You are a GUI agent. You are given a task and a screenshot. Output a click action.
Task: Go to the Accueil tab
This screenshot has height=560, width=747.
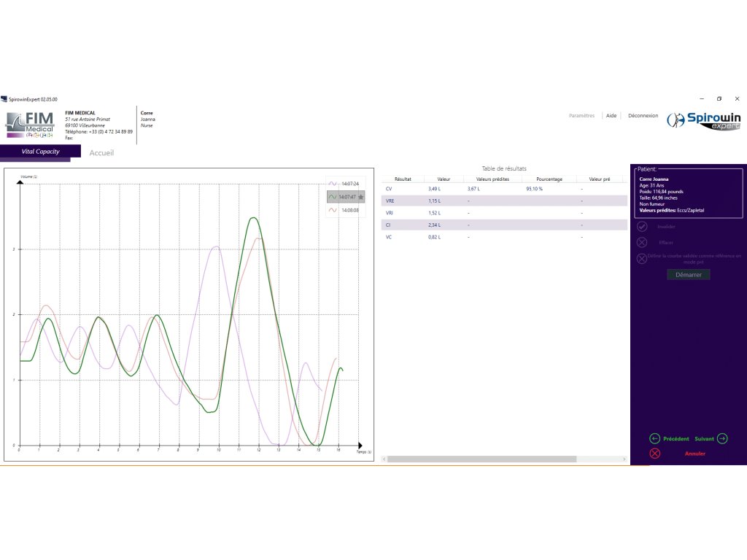101,153
